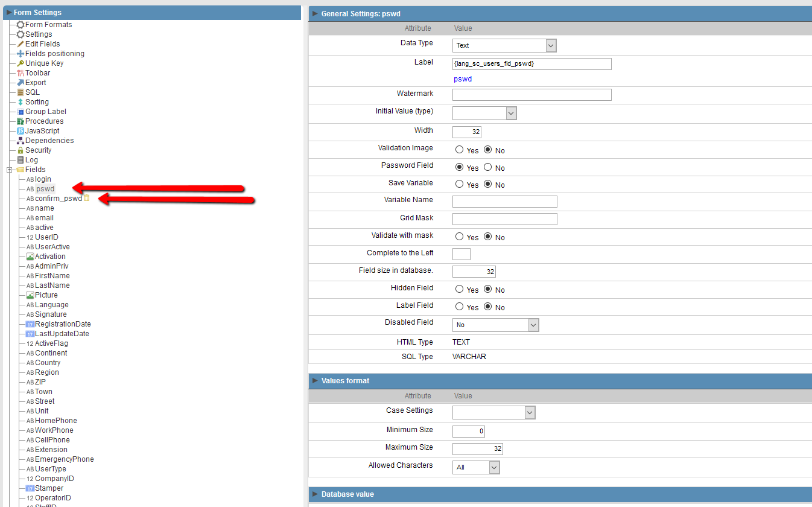Click the CompanyID numeric type icon
This screenshot has height=507, width=812.
(x=30, y=479)
